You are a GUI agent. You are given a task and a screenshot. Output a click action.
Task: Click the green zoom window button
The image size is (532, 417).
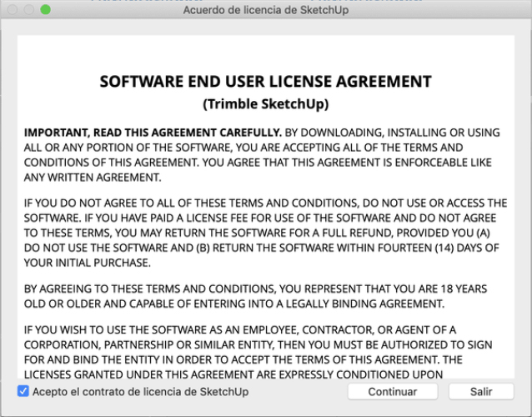(46, 10)
